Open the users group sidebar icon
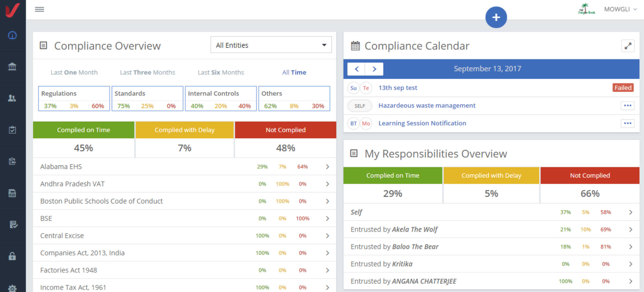The height and width of the screenshot is (292, 644). click(12, 98)
